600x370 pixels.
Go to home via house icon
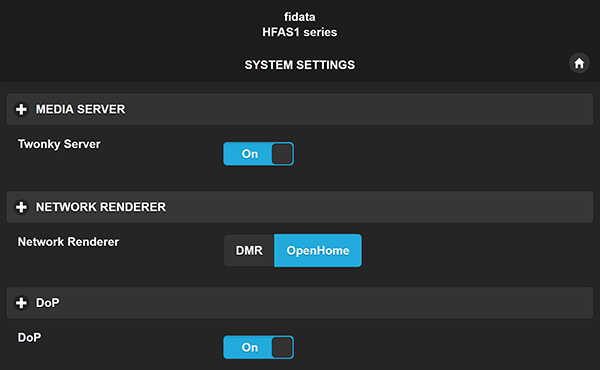click(579, 63)
